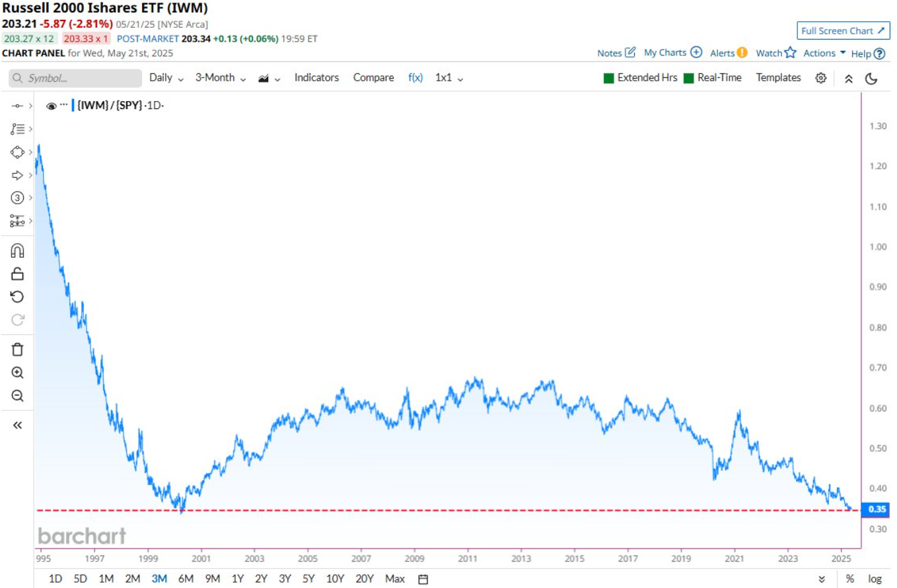Screen dimensions: 897x588
Task: Click the Full Screen Chart button
Action: point(844,31)
